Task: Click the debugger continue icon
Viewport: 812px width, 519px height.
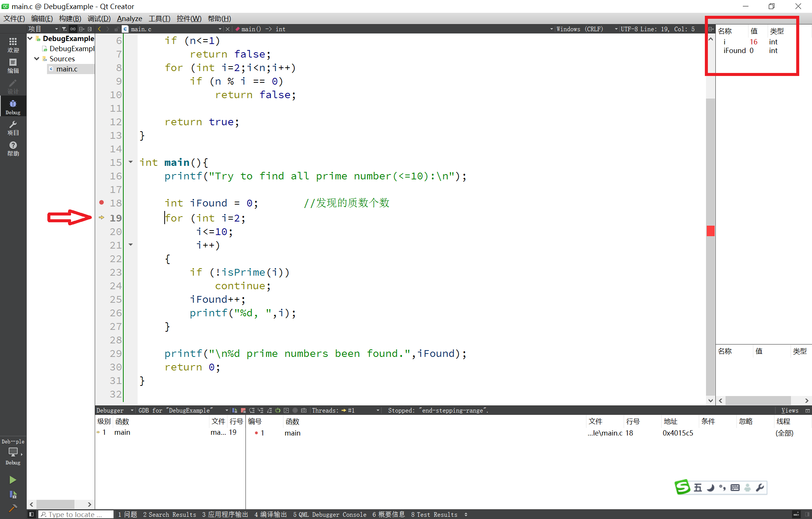Action: pos(235,410)
